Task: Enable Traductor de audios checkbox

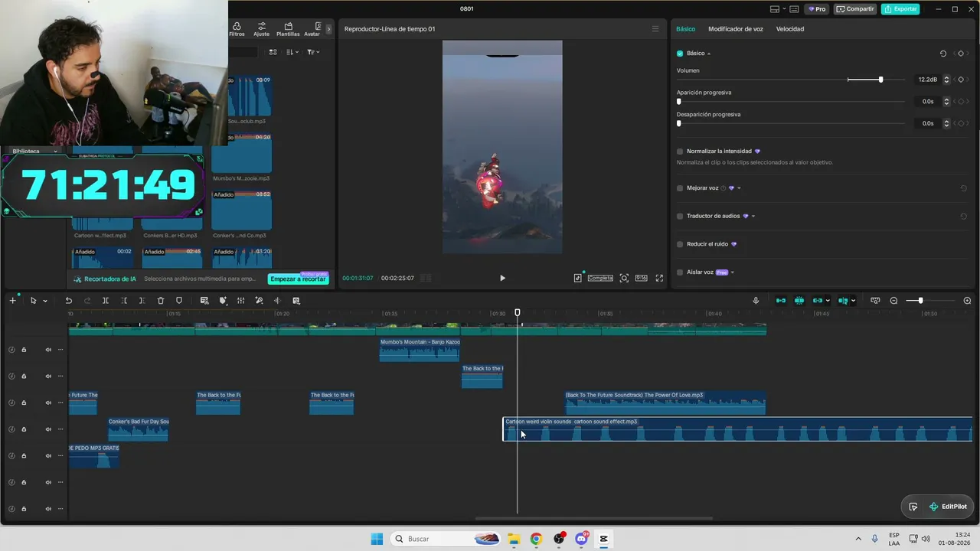Action: [x=680, y=217]
